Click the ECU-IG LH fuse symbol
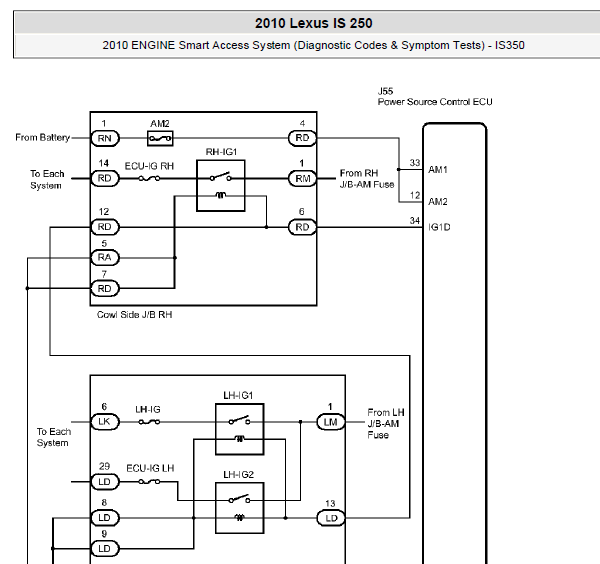The width and height of the screenshot is (600, 564). pos(149,482)
